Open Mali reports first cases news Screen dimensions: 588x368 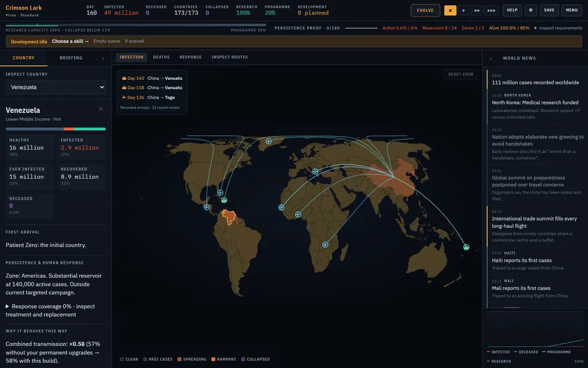coord(536,289)
